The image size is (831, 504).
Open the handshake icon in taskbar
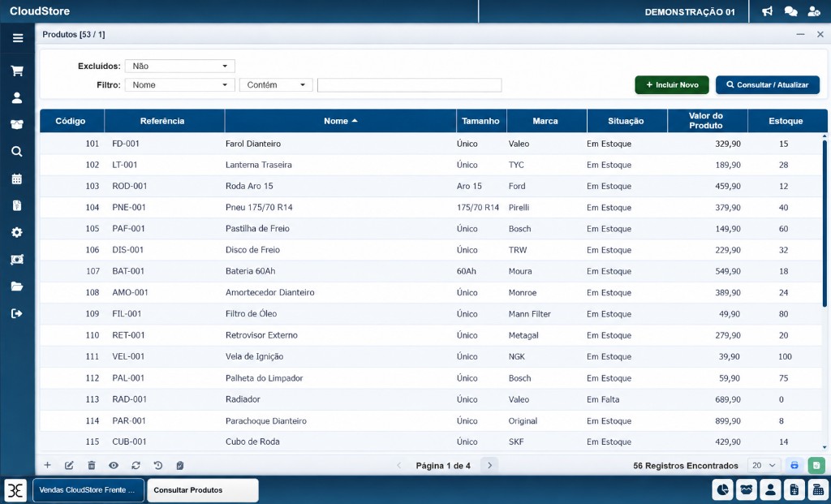(747, 489)
